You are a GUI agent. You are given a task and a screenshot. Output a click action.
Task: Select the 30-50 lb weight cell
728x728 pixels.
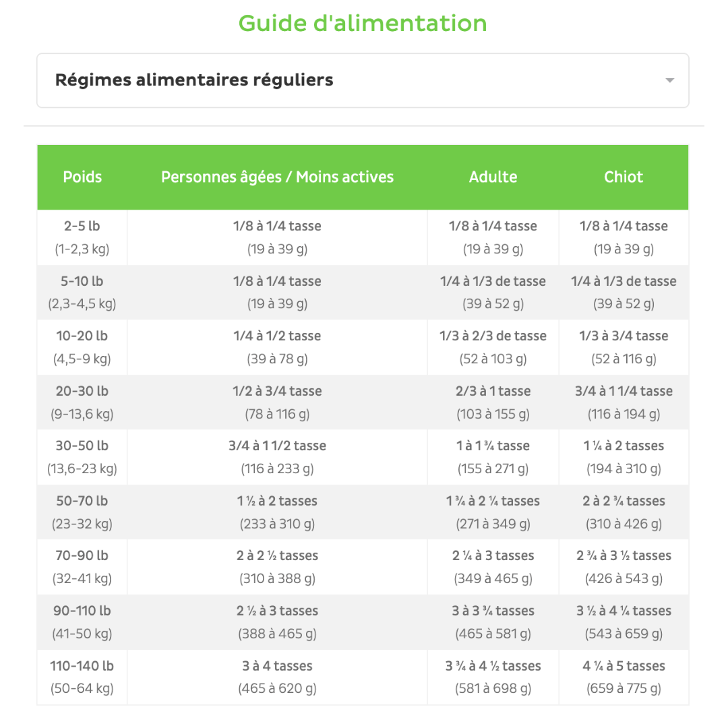click(82, 457)
